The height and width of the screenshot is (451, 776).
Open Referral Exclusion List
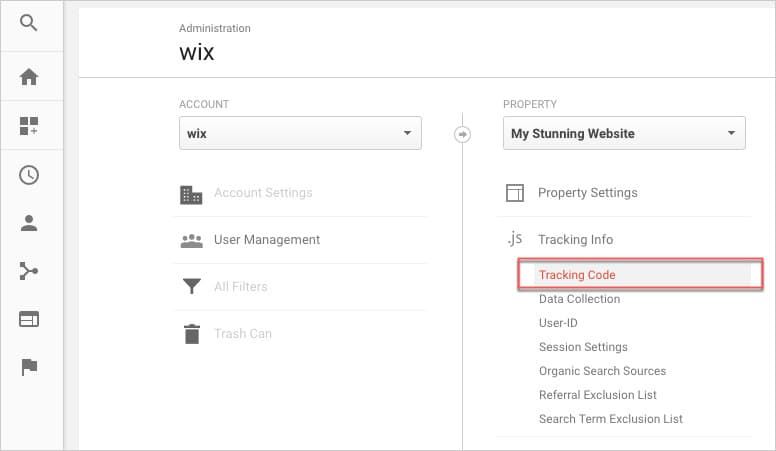click(597, 395)
